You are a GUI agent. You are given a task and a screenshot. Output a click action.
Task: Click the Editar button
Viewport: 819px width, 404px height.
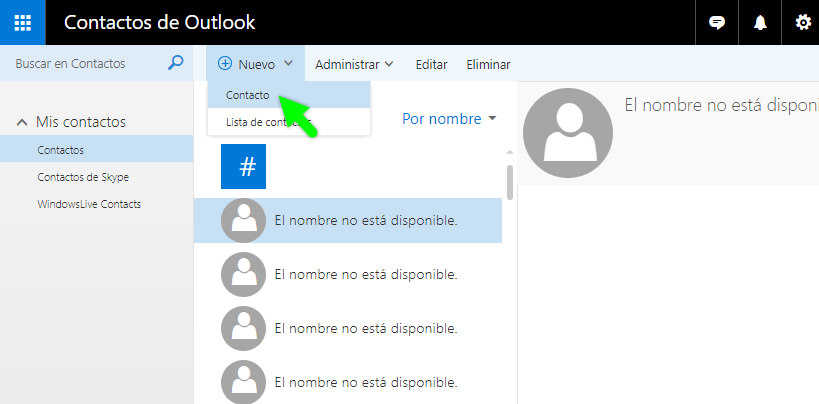tap(431, 64)
